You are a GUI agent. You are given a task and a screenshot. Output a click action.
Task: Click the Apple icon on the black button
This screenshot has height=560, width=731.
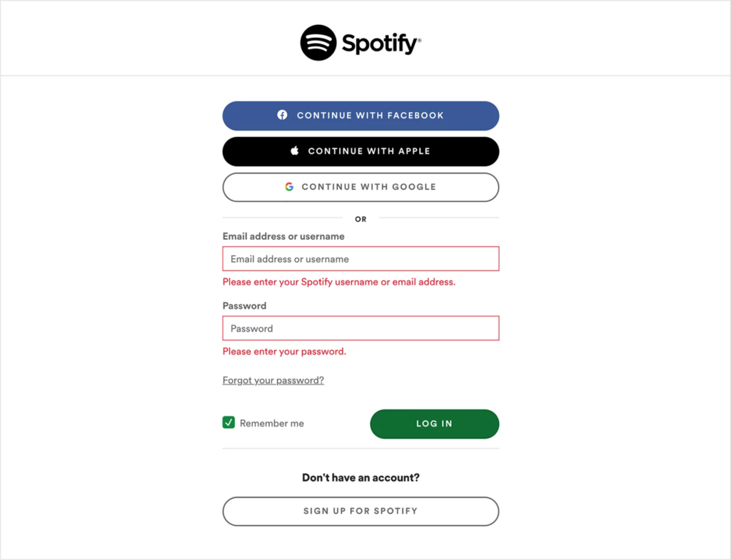[294, 151]
